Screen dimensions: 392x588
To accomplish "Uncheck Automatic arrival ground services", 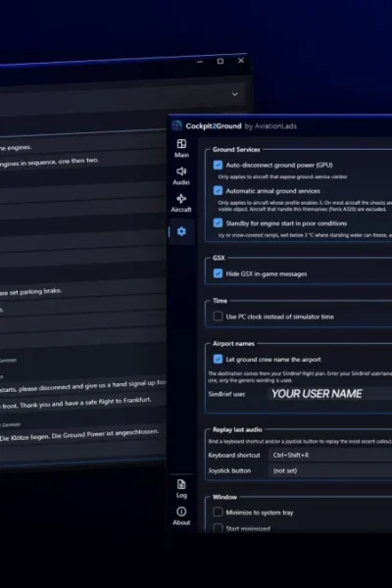I will (x=218, y=191).
